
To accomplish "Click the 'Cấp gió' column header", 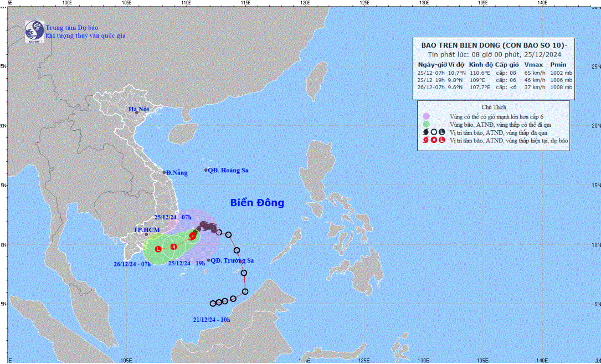I will click(506, 65).
